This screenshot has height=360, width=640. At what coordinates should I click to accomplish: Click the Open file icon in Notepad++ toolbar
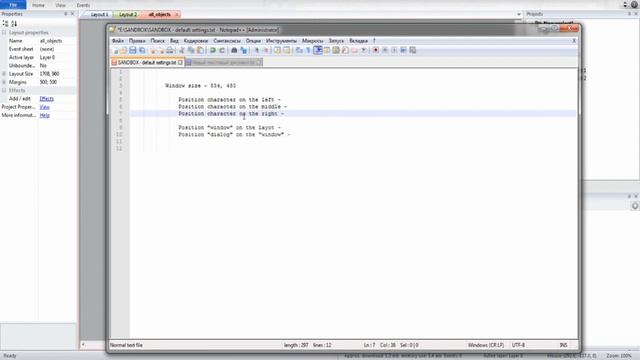(124, 50)
